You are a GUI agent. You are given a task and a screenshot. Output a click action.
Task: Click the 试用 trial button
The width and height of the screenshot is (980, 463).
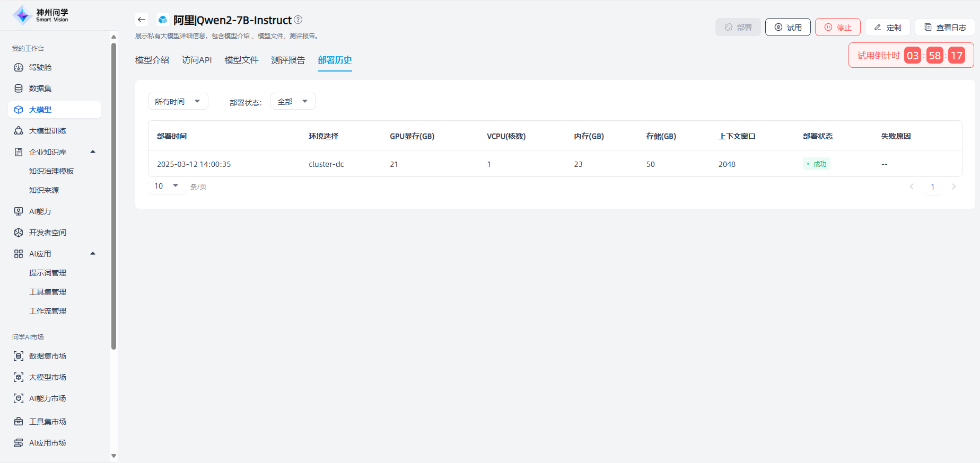click(787, 28)
